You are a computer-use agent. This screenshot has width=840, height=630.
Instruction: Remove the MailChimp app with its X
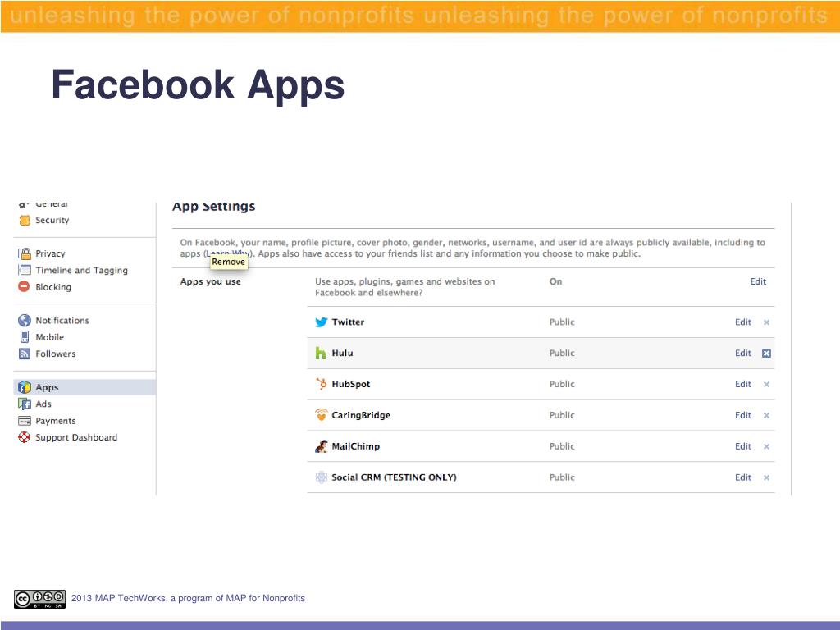(x=767, y=447)
